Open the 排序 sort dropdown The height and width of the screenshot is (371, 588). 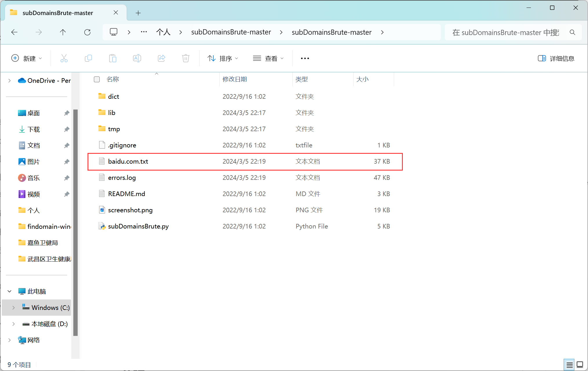pyautogui.click(x=223, y=59)
